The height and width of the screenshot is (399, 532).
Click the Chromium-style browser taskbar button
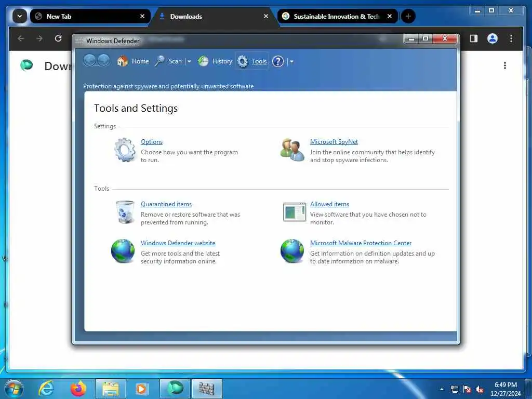pos(175,389)
